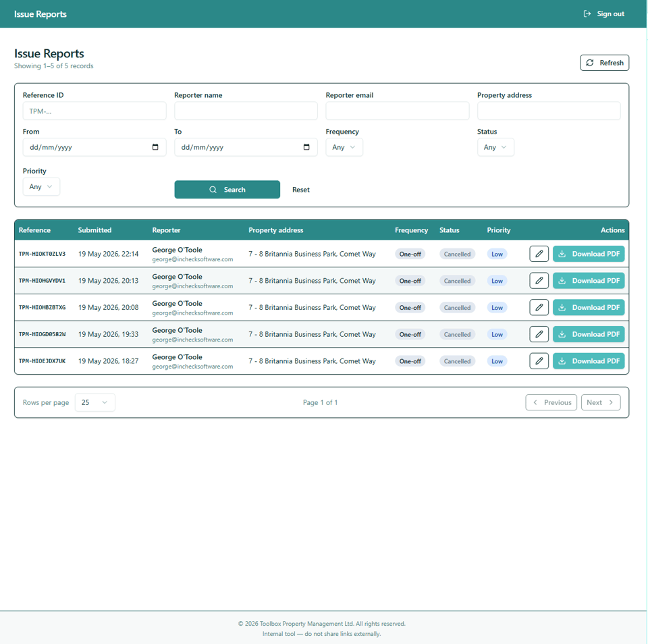Click the Reporter column header

pyautogui.click(x=166, y=230)
